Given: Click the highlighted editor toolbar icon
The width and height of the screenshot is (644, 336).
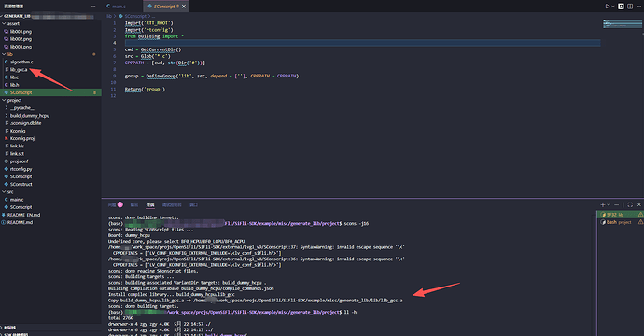Looking at the screenshot, I should click(x=621, y=7).
